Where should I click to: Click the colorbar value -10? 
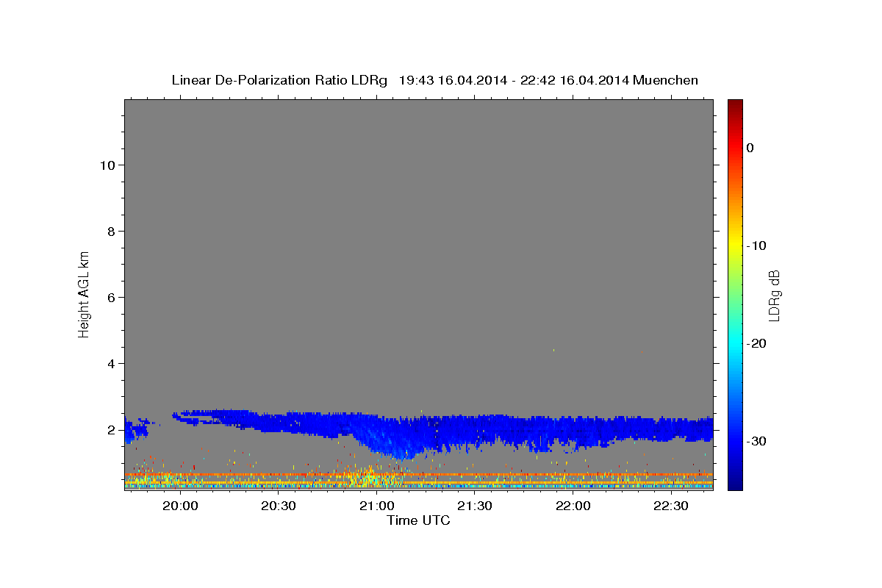pos(756,245)
